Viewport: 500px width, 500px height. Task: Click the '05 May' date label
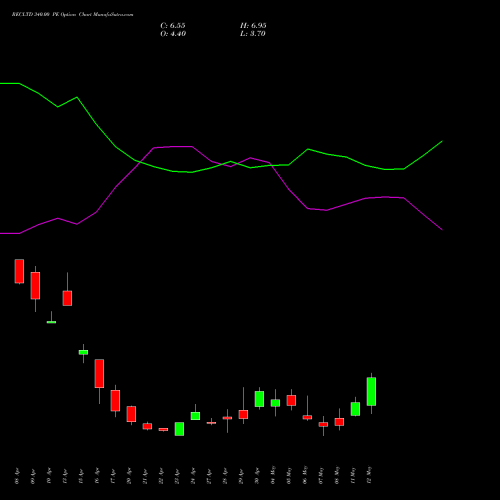point(289,475)
